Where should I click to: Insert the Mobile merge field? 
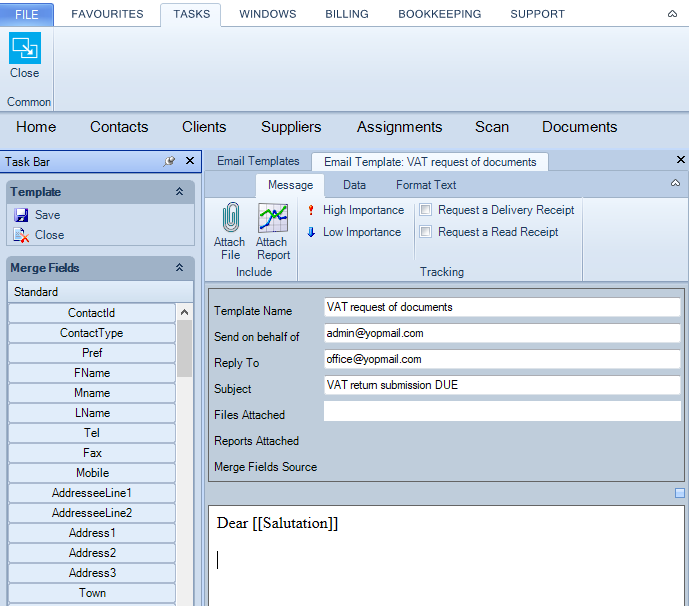pos(91,473)
